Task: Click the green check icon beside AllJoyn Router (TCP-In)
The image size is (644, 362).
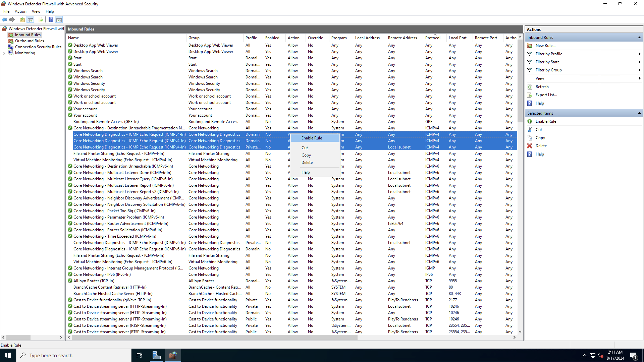Action: coord(70,281)
